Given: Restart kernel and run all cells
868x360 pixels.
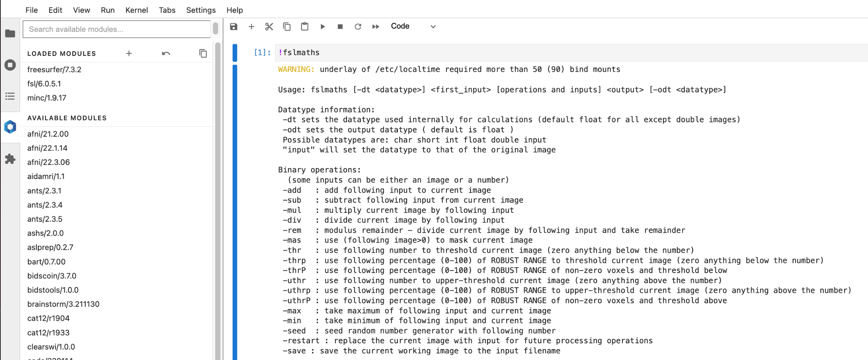Looking at the screenshot, I should (x=376, y=26).
